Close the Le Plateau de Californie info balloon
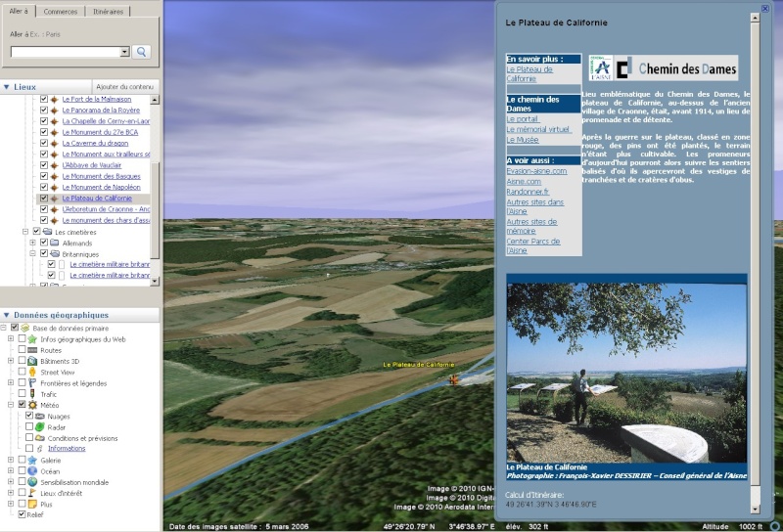 [764, 9]
